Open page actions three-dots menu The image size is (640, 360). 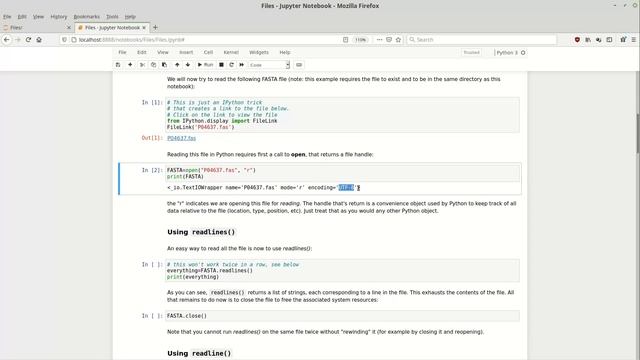point(379,40)
